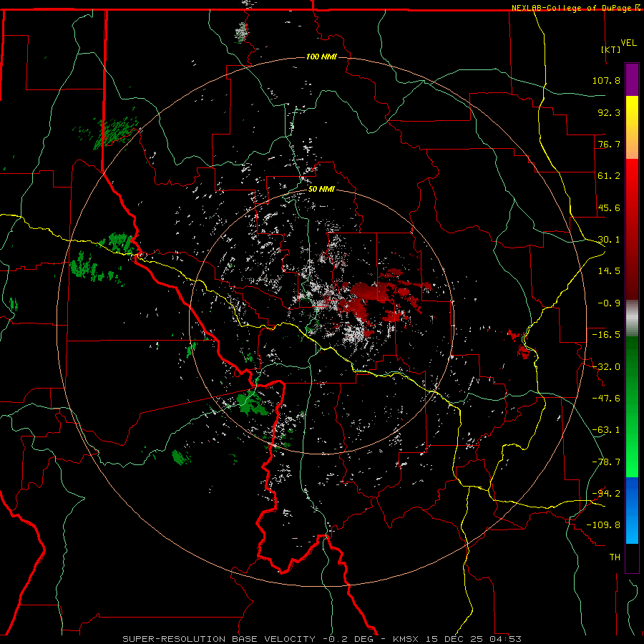Pick the black TH segment of color bar

pyautogui.click(x=632, y=558)
